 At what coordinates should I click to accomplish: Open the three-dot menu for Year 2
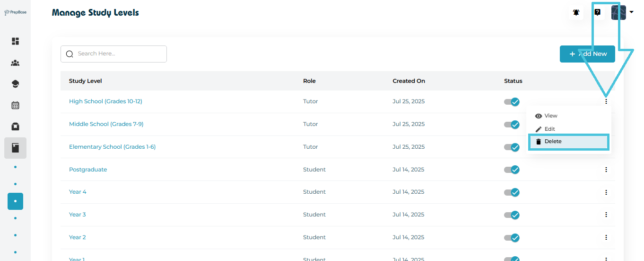[606, 237]
